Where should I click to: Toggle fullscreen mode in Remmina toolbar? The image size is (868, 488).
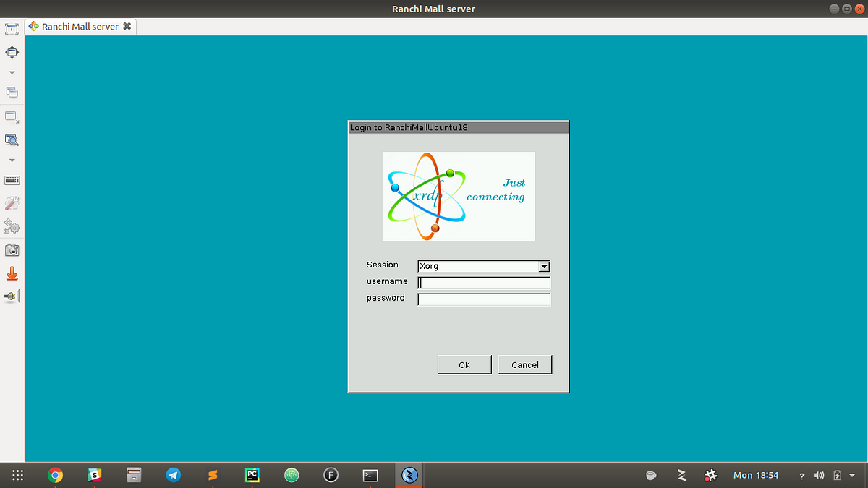click(x=12, y=52)
